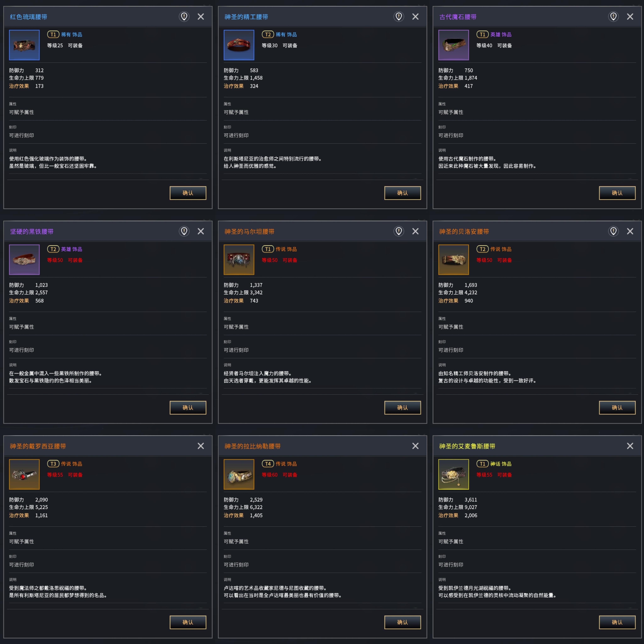
Task: Click the 古代魔石腰带 item thumbnail
Action: pos(454,45)
